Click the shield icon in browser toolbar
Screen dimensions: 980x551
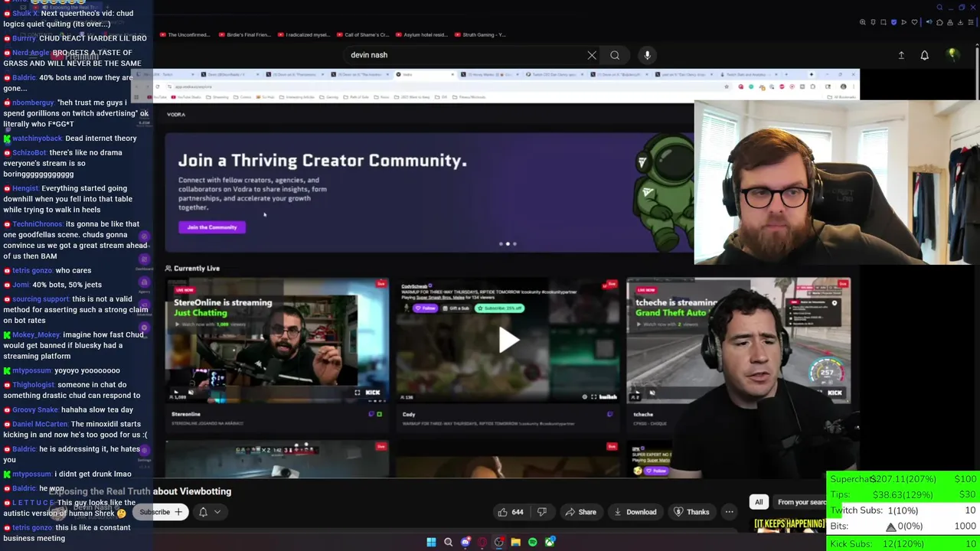point(893,22)
